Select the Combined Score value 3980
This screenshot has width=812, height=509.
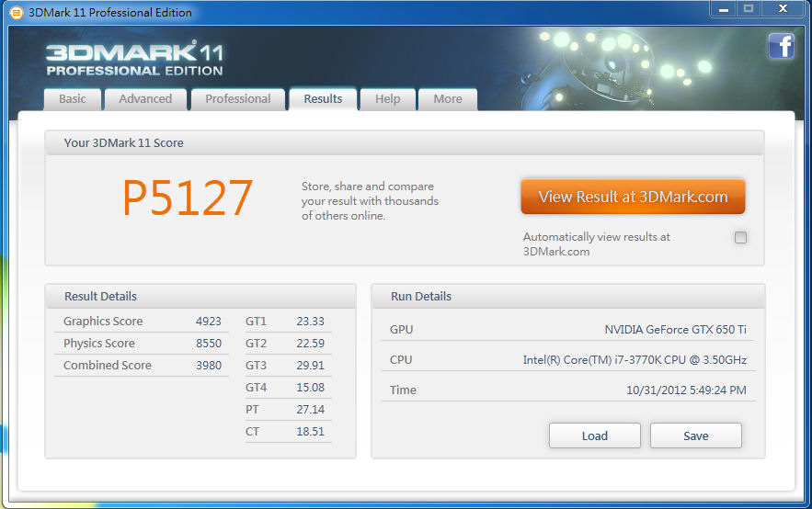point(208,365)
